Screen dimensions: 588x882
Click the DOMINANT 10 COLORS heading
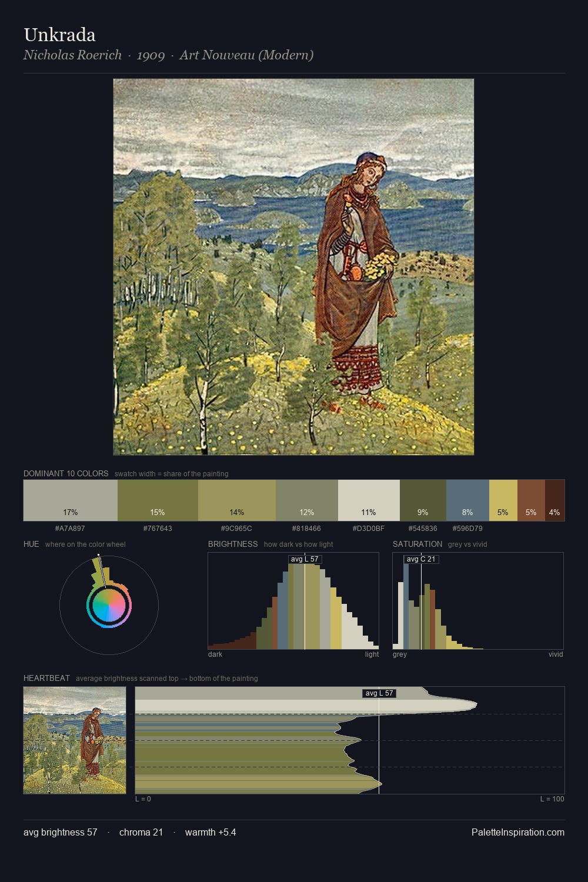coord(66,473)
